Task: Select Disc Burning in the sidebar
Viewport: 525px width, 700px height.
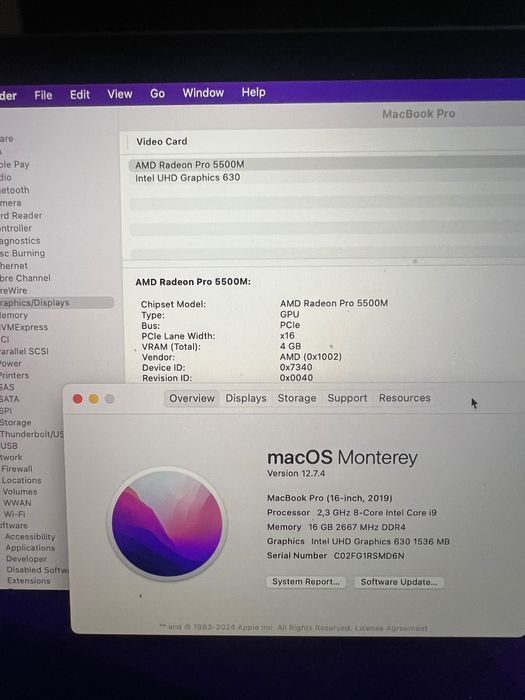Action: click(x=22, y=253)
